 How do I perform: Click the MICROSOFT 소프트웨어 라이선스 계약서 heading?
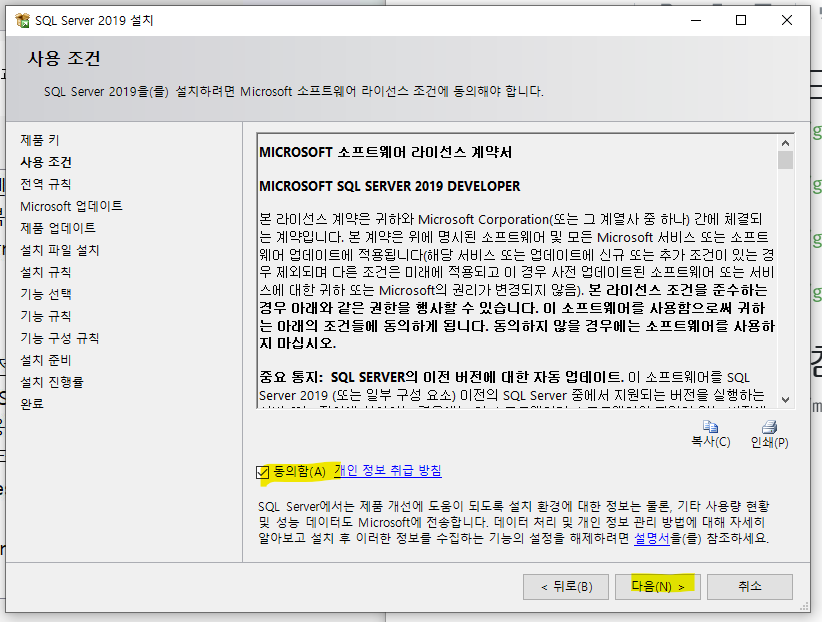point(385,152)
